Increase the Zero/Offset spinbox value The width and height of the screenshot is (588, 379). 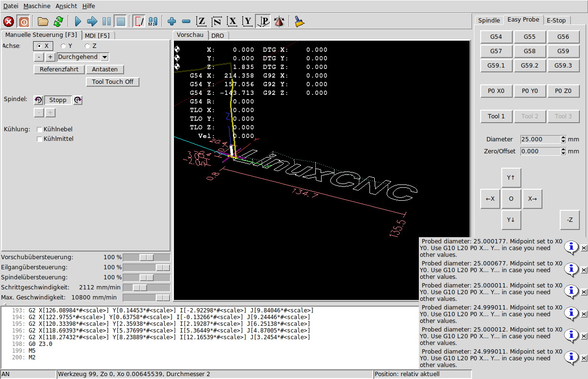tap(563, 149)
